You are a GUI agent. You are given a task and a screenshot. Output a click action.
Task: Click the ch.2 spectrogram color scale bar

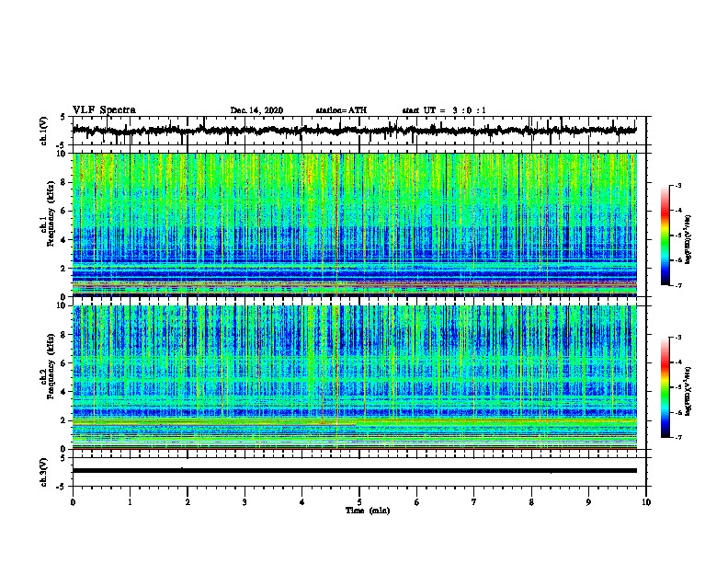(665, 387)
